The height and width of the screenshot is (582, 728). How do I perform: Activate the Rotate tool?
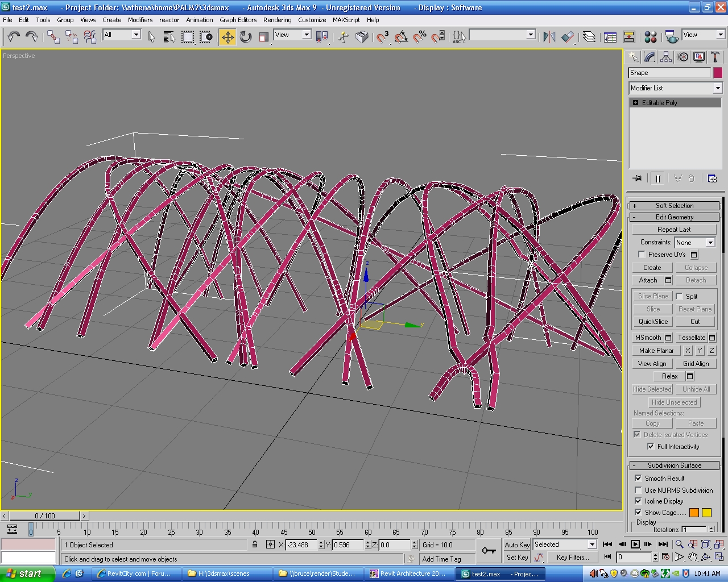pos(246,38)
